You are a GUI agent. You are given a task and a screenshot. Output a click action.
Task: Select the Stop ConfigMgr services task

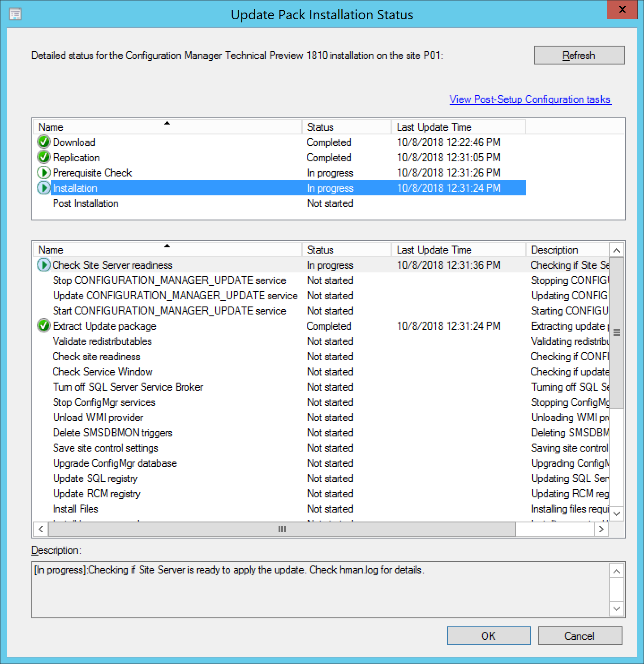(322, 402)
